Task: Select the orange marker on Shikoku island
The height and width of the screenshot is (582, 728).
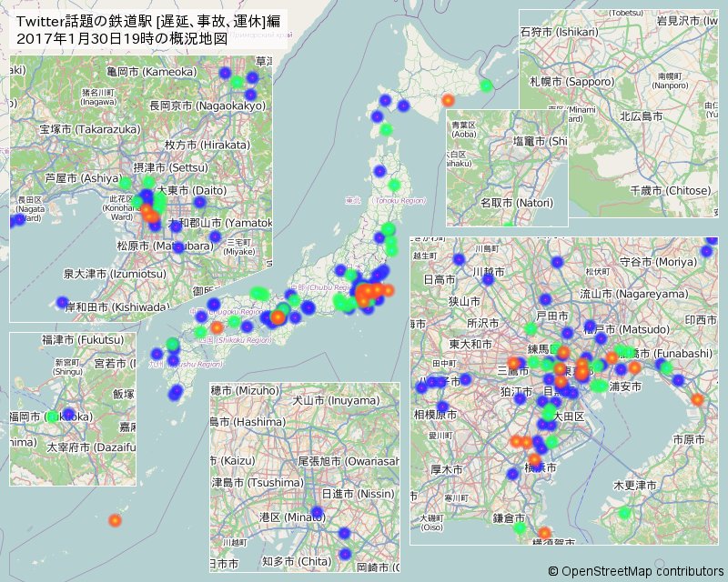Action: [x=217, y=327]
